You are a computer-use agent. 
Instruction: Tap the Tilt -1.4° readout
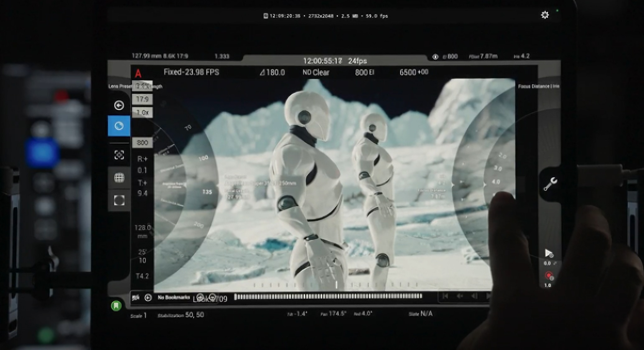pos(297,314)
